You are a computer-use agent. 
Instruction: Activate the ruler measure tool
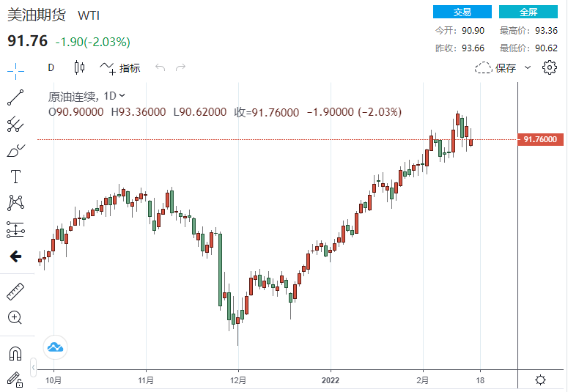[15, 291]
